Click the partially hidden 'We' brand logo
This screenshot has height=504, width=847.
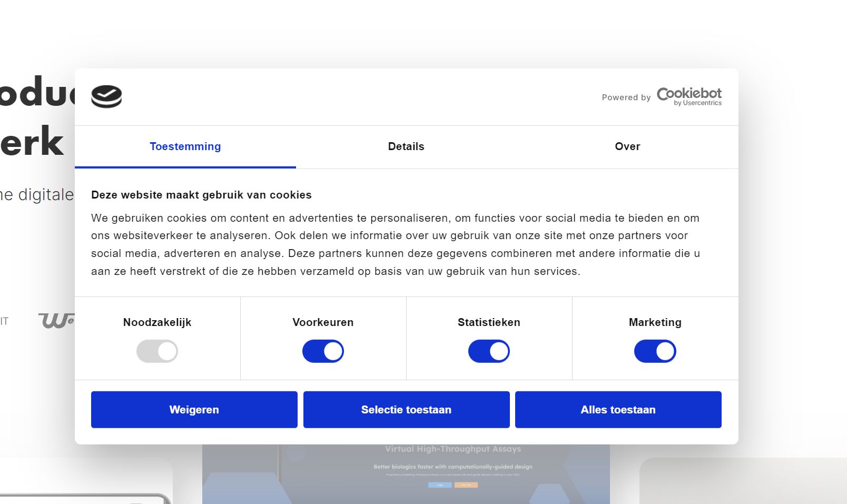(x=56, y=320)
